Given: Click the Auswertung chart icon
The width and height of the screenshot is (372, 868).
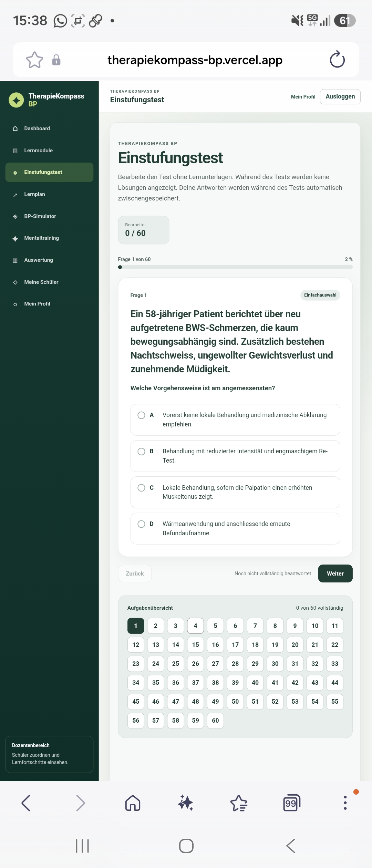Looking at the screenshot, I should [15, 260].
